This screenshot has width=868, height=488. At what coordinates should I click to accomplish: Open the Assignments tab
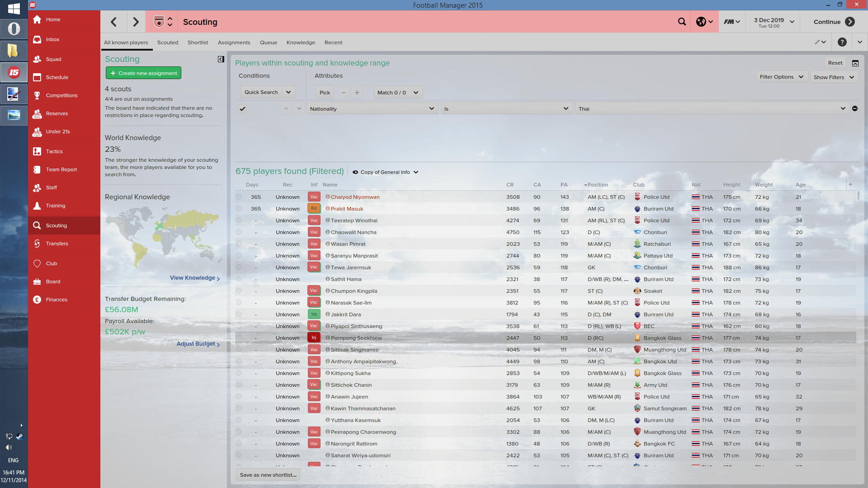pyautogui.click(x=234, y=42)
